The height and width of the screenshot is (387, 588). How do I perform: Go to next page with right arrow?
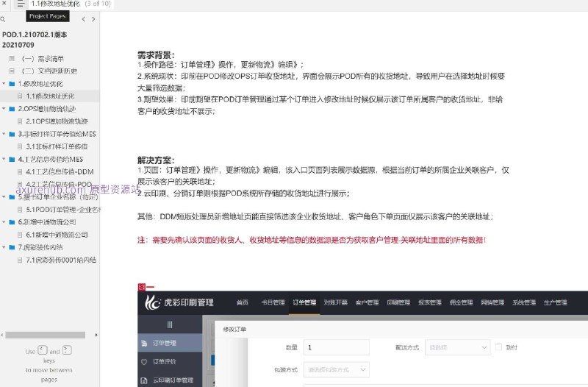tap(93, 19)
